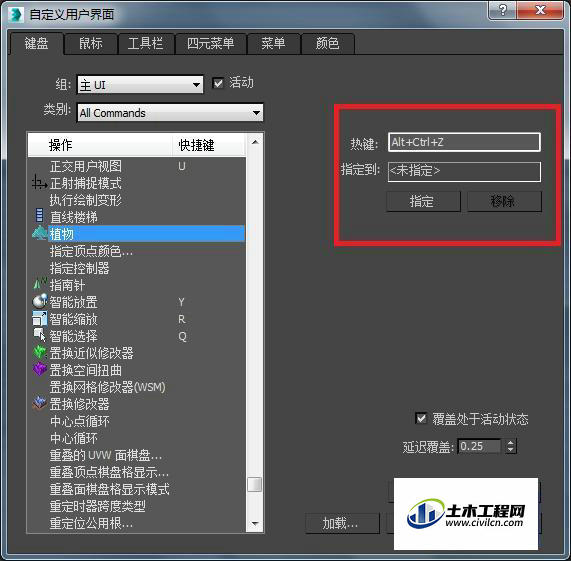Click the 3ds Max logo in the title bar
This screenshot has width=571, height=561.
point(16,15)
